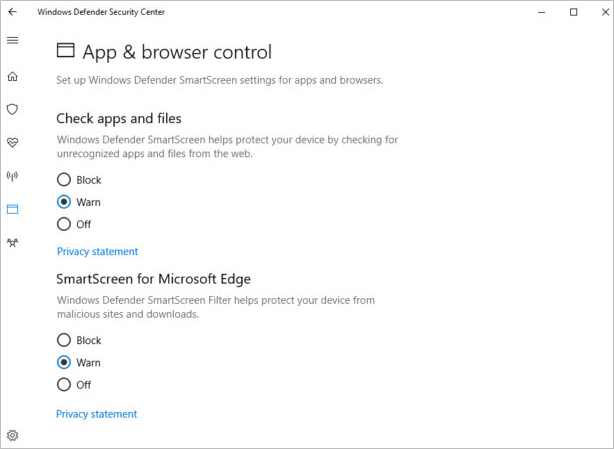Turn Off SmartScreen for Microsoft Edge
The height and width of the screenshot is (449, 614).
[x=64, y=384]
